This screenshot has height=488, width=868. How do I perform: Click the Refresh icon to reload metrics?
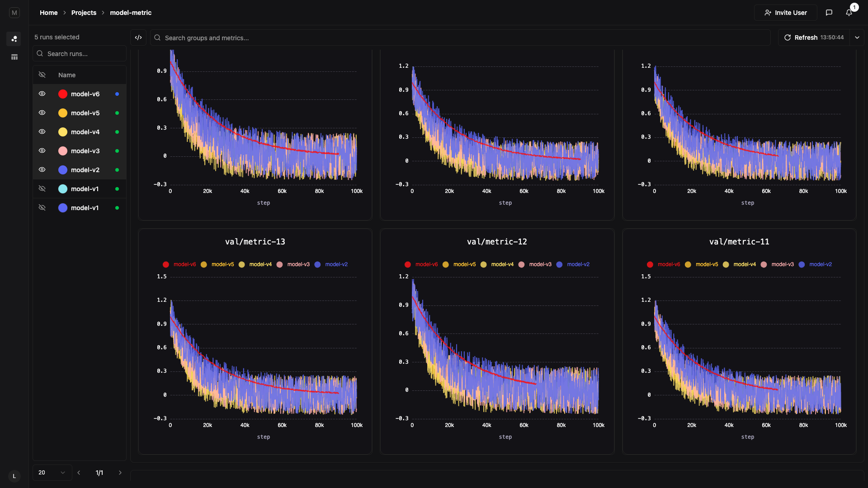788,38
